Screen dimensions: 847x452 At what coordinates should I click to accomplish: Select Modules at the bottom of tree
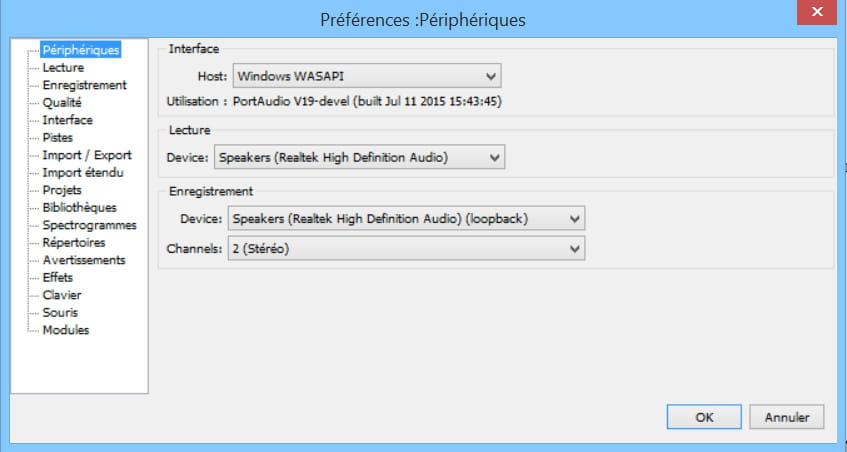pyautogui.click(x=65, y=330)
